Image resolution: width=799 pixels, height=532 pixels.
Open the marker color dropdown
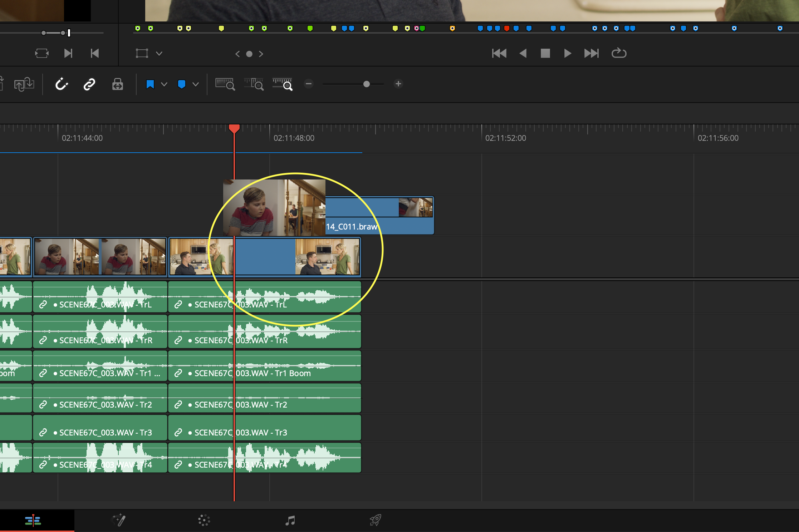tap(196, 84)
